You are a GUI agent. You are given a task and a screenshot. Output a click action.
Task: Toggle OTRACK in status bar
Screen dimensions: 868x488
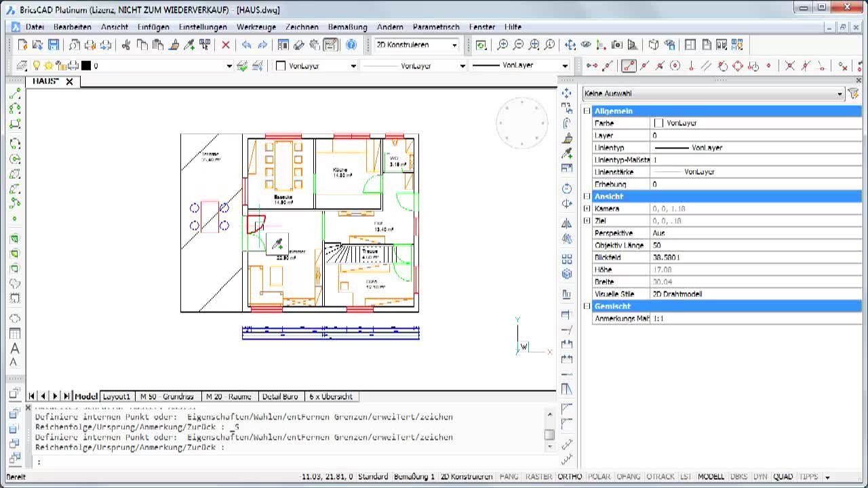pos(660,476)
